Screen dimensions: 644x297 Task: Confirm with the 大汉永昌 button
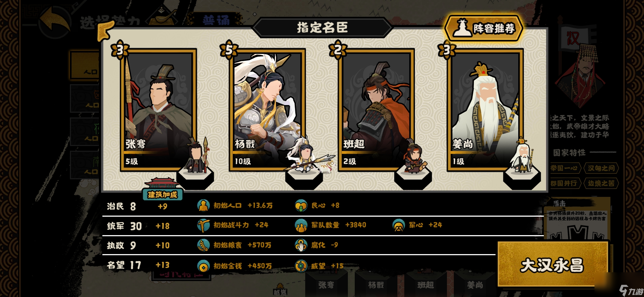(x=553, y=265)
